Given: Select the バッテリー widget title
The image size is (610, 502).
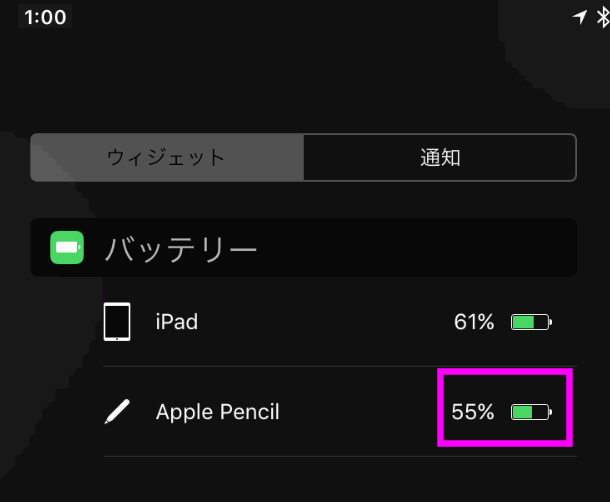Looking at the screenshot, I should pyautogui.click(x=181, y=248).
